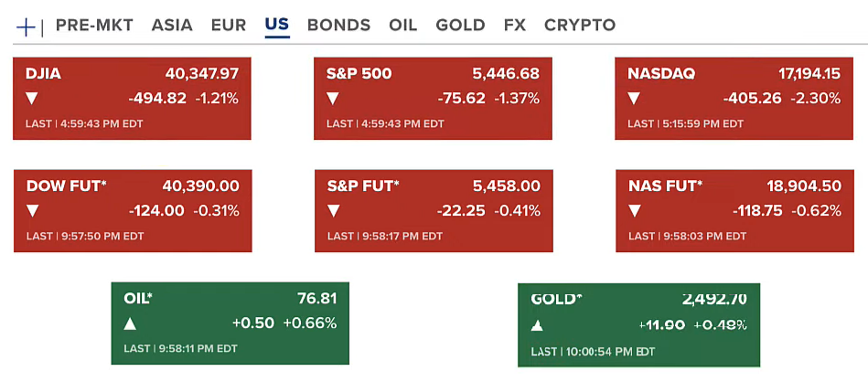The image size is (868, 382).
Task: Open the ASIA markets tab
Action: pos(172,26)
